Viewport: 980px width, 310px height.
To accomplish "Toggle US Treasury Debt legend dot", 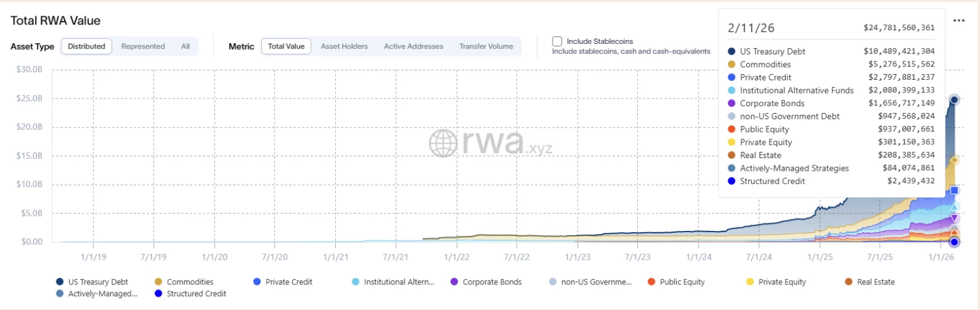I will [x=59, y=282].
